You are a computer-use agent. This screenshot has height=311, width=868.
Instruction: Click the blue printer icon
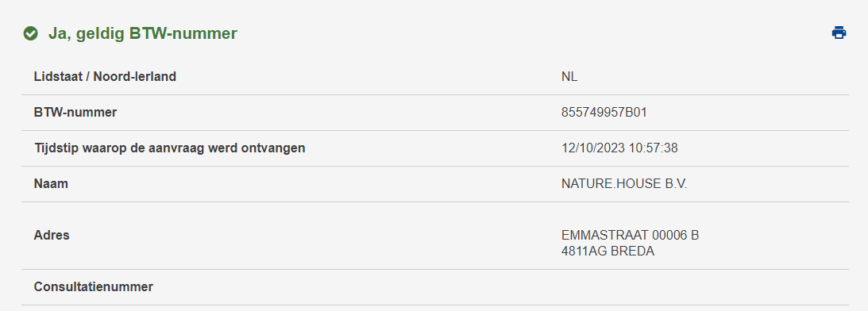point(839,33)
